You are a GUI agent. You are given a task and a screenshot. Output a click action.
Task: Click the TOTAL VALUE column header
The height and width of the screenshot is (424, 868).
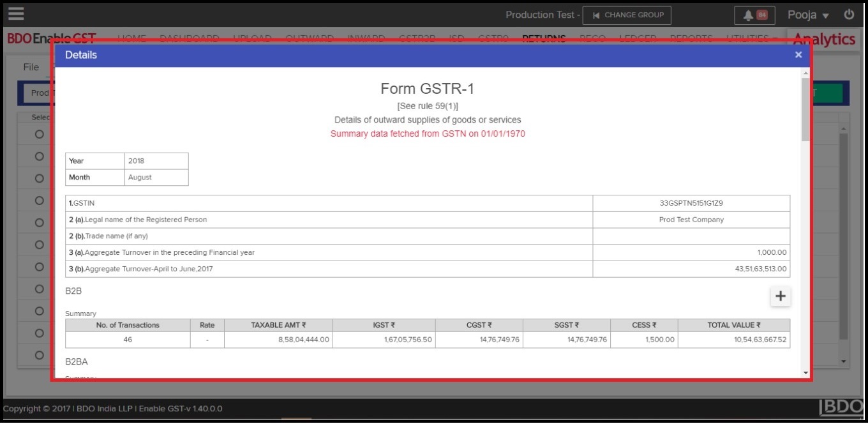[x=733, y=325]
